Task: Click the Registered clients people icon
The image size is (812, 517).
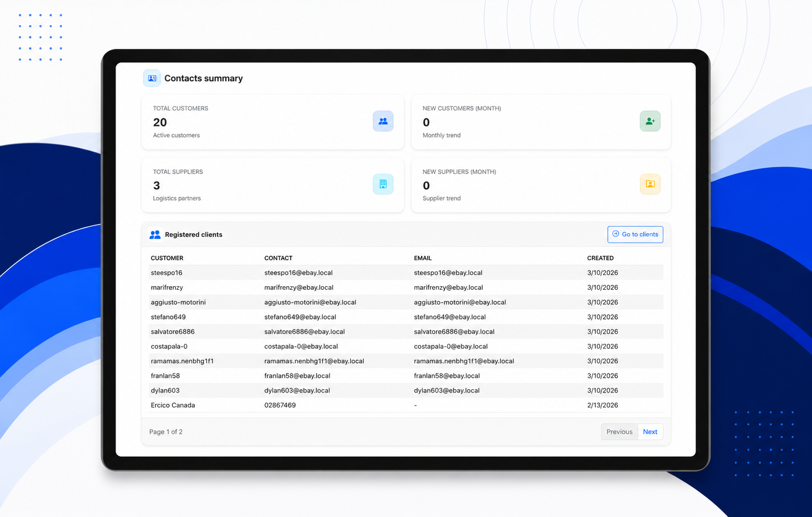Action: [x=155, y=234]
